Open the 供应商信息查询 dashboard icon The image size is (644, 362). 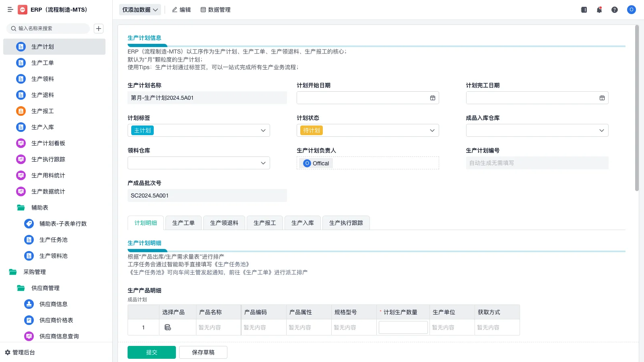[x=29, y=336]
